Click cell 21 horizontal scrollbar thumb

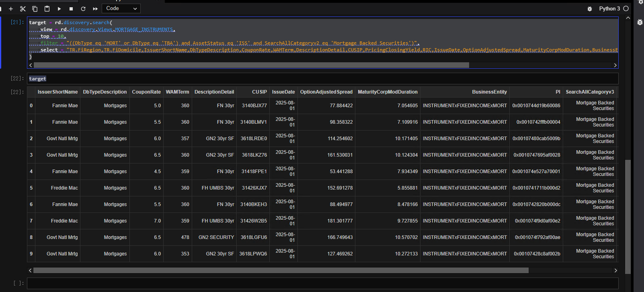(251, 65)
